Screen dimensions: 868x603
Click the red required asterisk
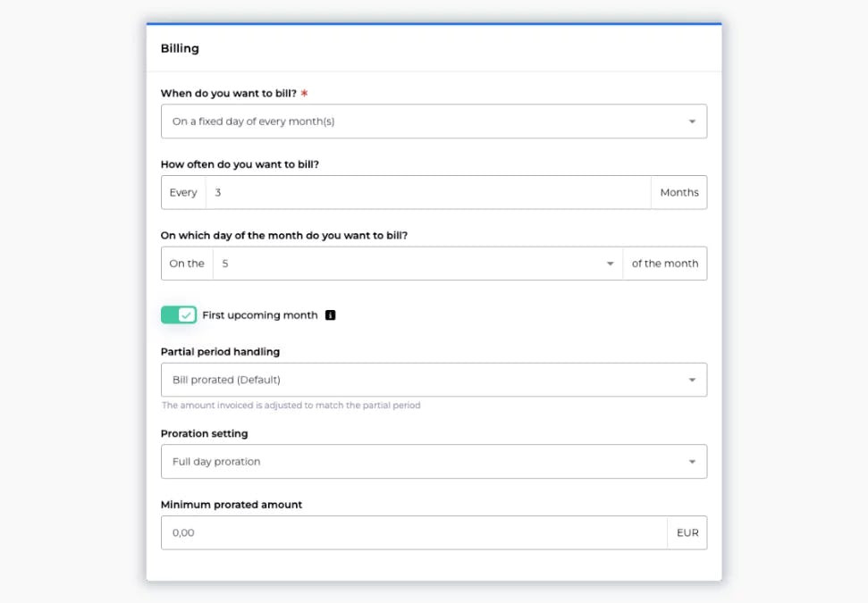[x=305, y=93]
